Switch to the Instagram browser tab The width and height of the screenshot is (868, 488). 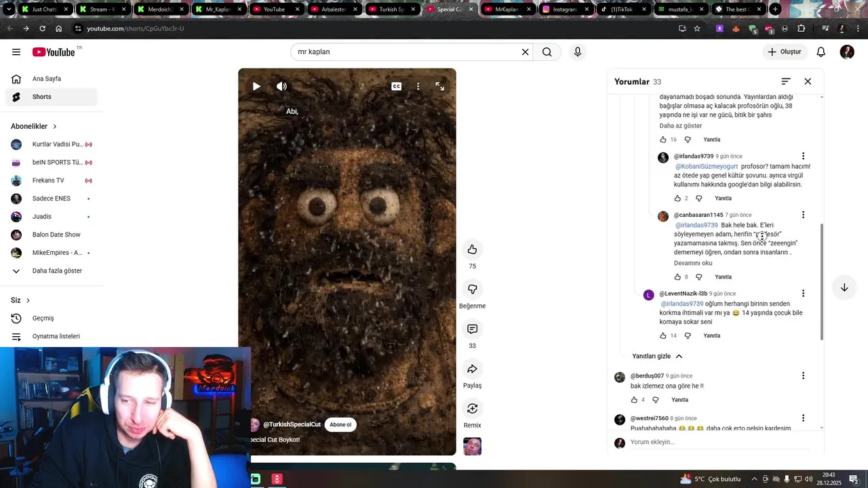564,9
